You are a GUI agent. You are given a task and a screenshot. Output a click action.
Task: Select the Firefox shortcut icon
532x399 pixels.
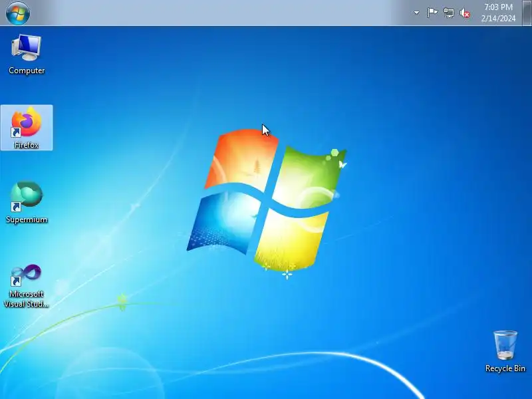tap(27, 128)
